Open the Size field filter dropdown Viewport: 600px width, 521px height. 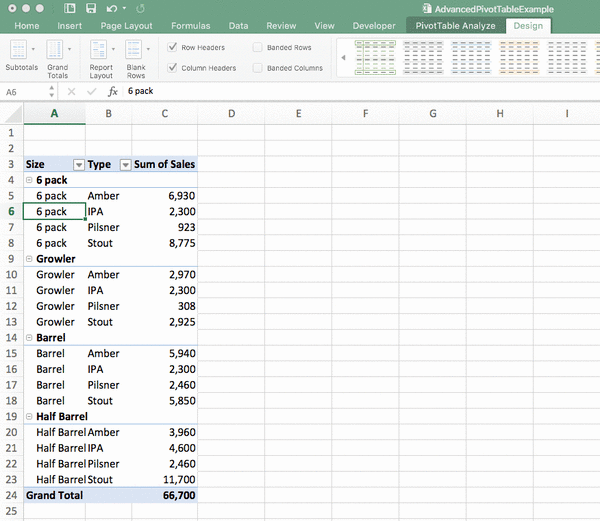(78, 165)
